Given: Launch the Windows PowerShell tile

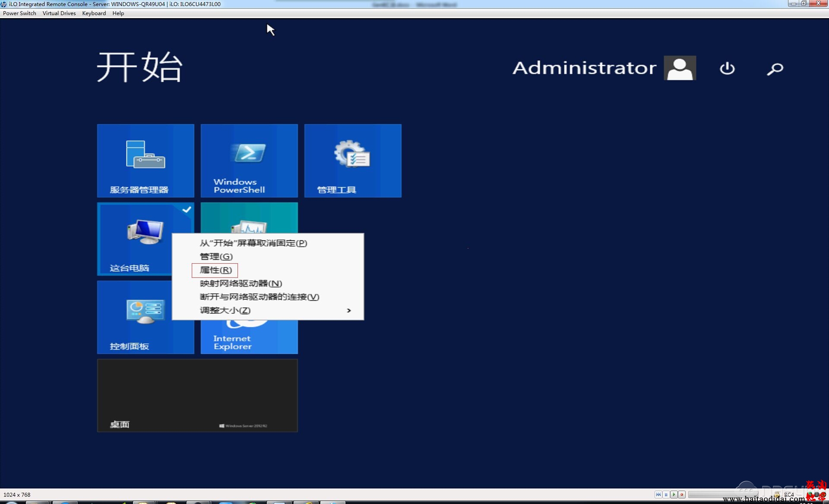Looking at the screenshot, I should pos(249,161).
